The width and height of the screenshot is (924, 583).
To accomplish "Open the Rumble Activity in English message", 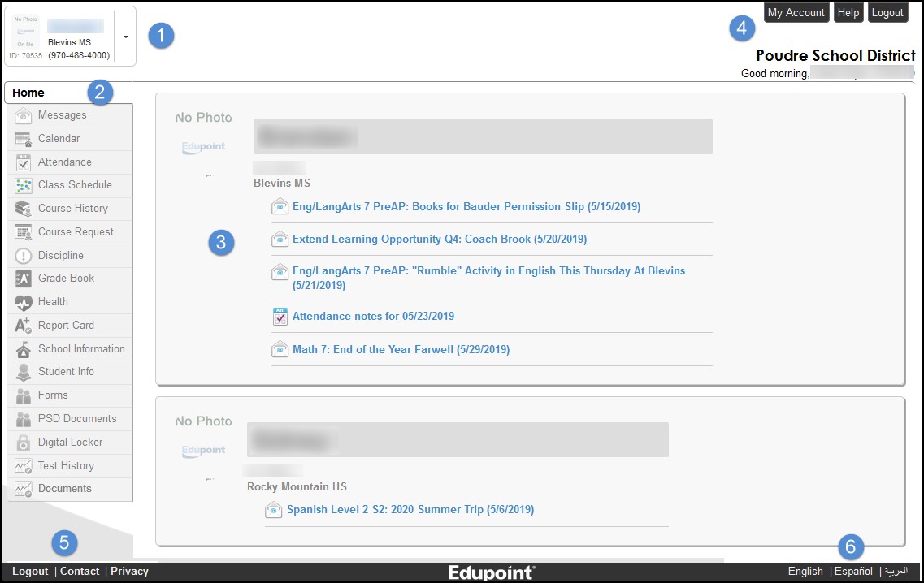I will pos(489,278).
